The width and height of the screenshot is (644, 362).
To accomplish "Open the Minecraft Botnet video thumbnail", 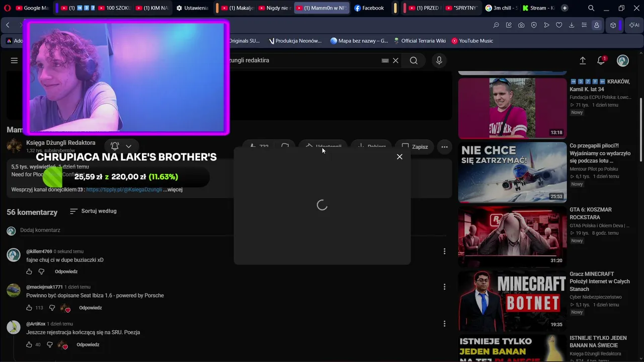I will coord(512,301).
